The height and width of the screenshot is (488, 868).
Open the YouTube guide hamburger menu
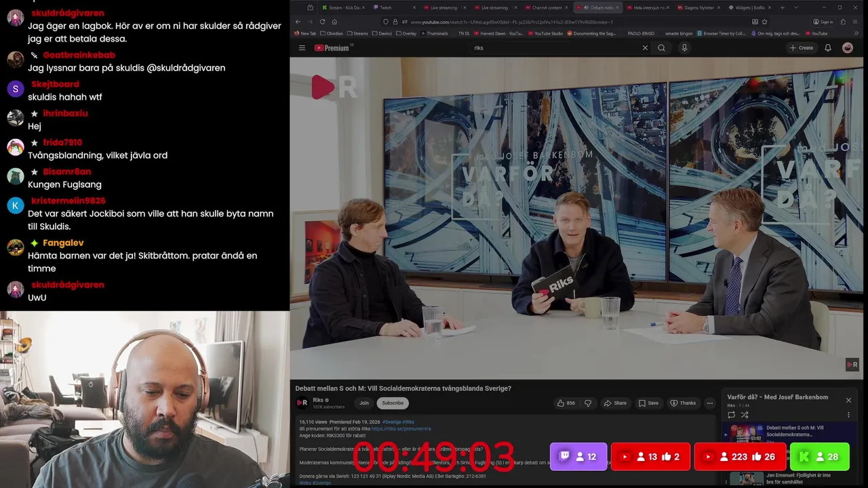click(302, 48)
